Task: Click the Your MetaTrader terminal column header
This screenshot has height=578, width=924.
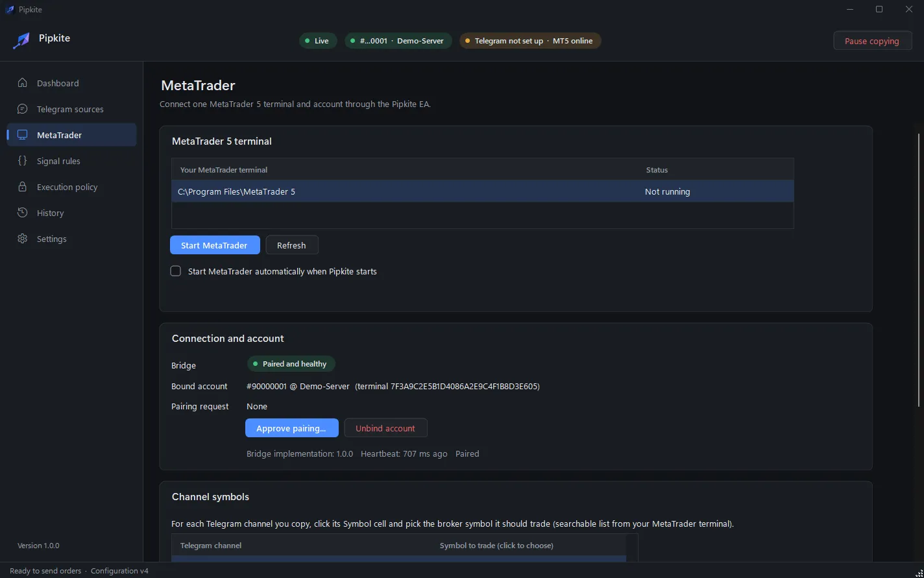Action: point(224,170)
